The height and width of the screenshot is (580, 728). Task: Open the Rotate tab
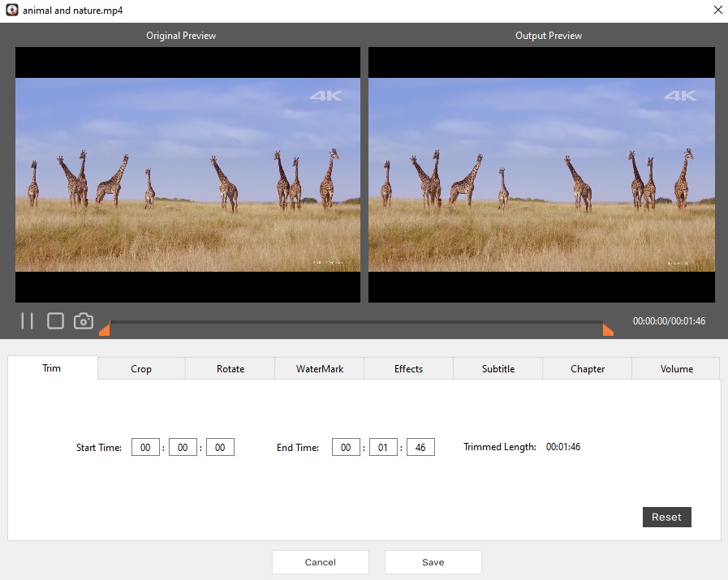[230, 368]
